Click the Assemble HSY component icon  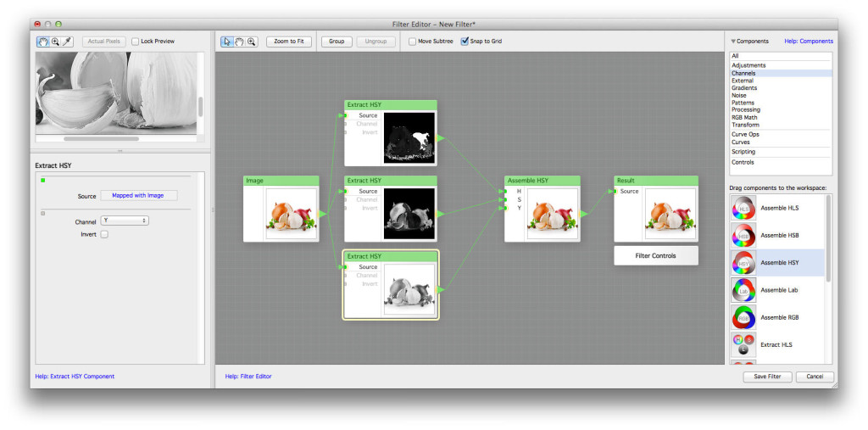click(743, 263)
